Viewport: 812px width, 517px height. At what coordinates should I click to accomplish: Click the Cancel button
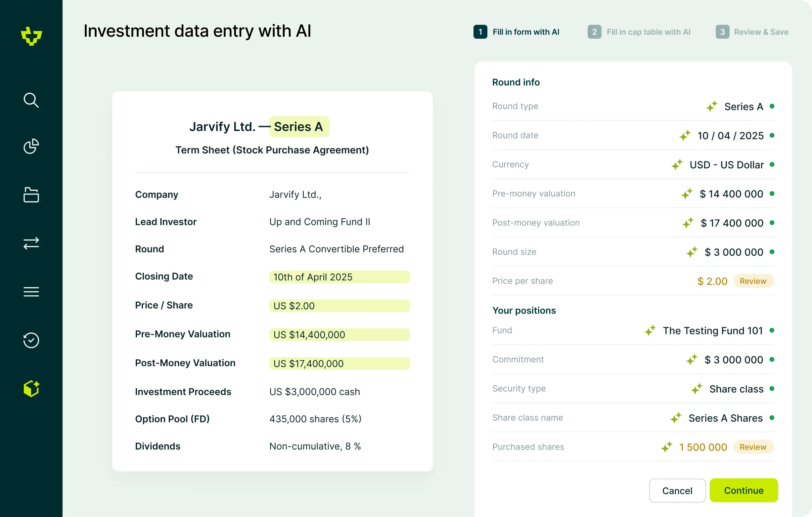pyautogui.click(x=677, y=491)
